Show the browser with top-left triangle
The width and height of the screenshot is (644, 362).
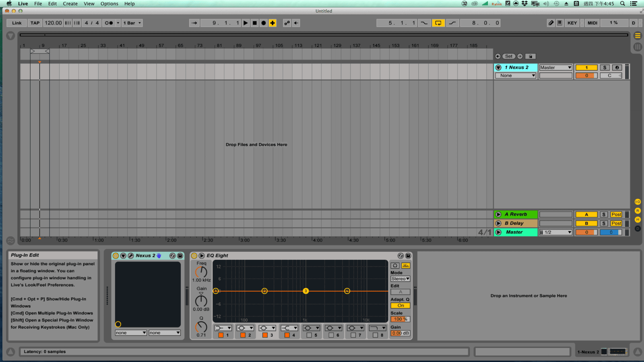[x=10, y=36]
